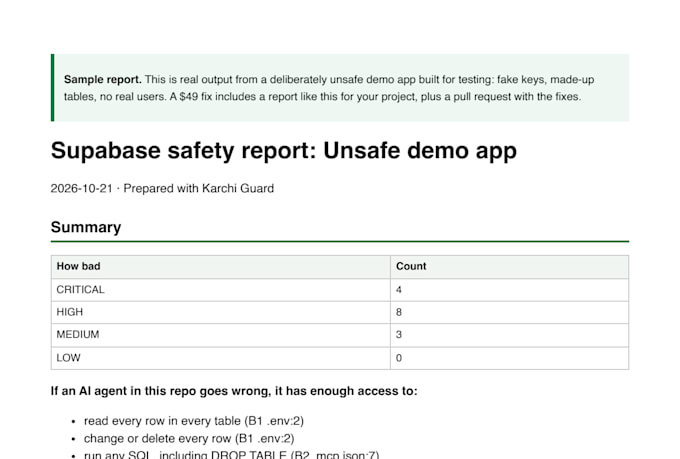The width and height of the screenshot is (680, 459).
Task: Select the 'CRITICAL' table cell
Action: [220, 290]
